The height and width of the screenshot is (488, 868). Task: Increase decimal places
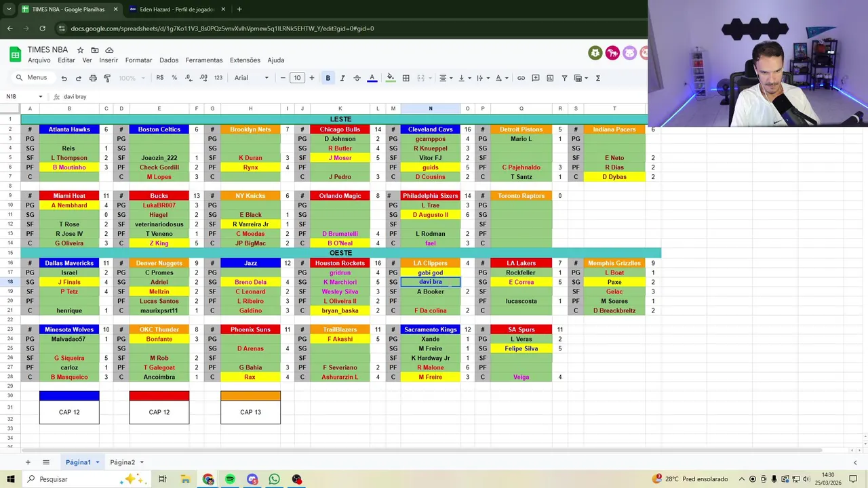203,78
